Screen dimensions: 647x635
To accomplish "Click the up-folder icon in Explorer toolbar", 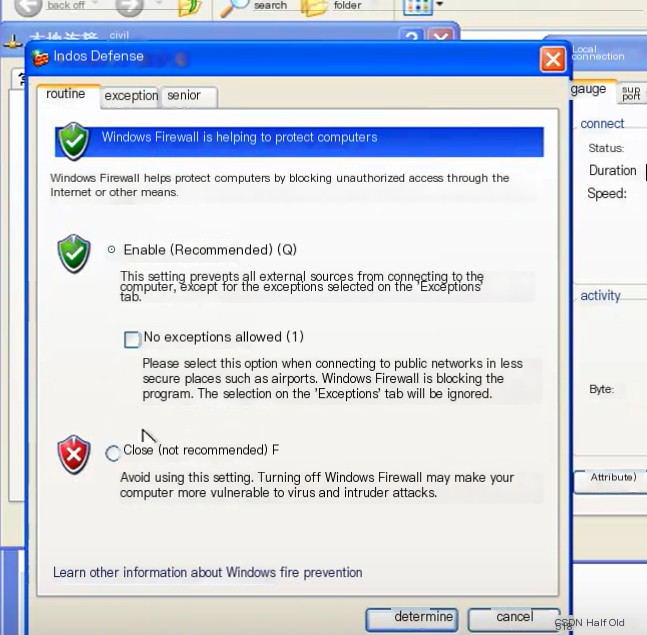I will point(189,7).
